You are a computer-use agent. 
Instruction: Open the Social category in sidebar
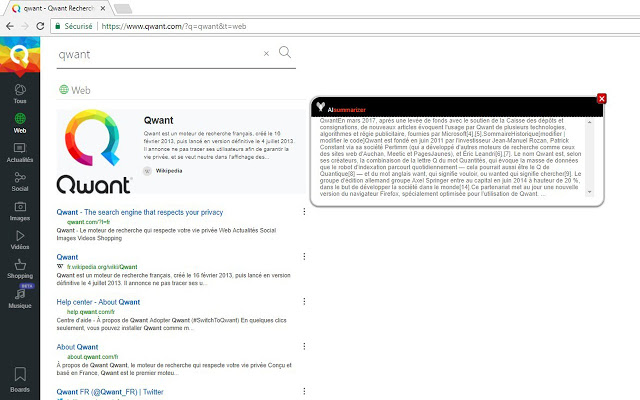[x=20, y=182]
